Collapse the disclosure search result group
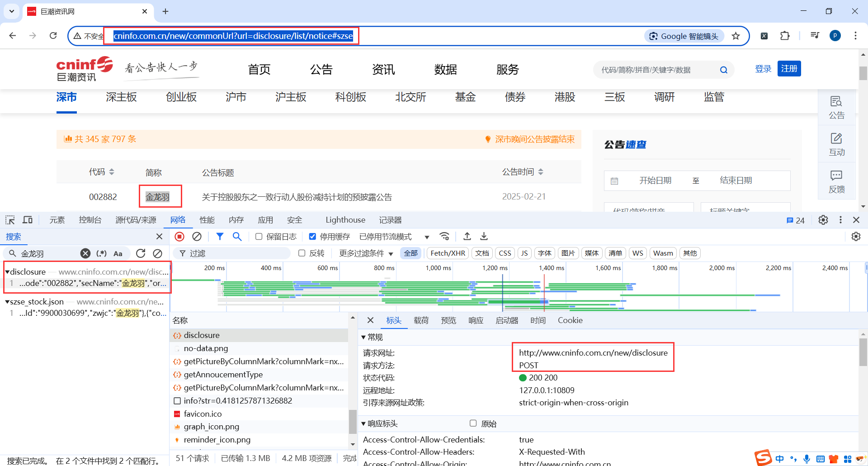Viewport: 868px width, 466px height. pos(7,272)
